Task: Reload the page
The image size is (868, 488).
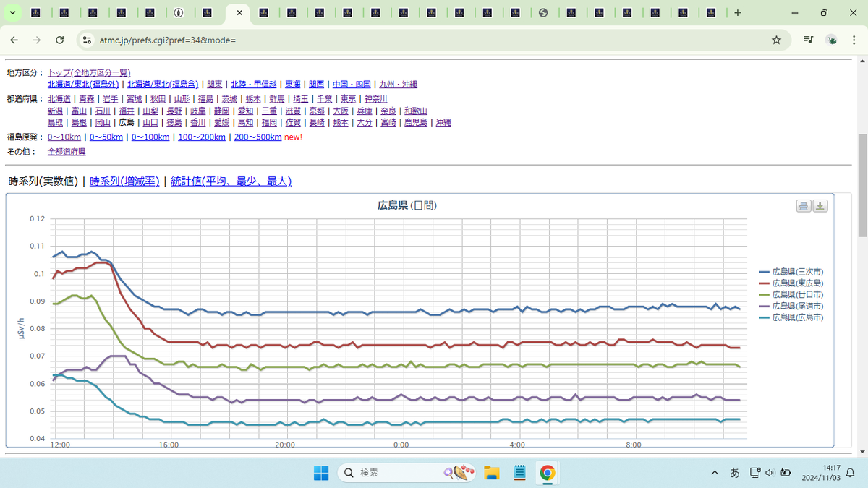Action: [59, 40]
